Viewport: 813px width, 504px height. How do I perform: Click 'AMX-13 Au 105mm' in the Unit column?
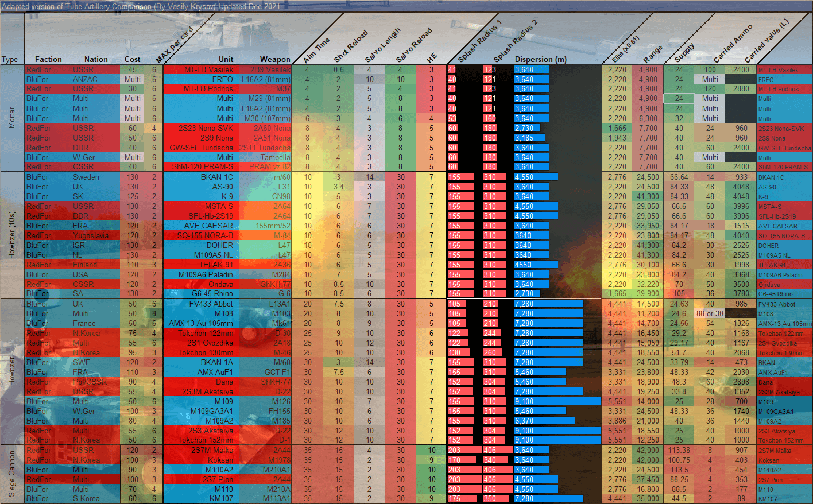[201, 323]
